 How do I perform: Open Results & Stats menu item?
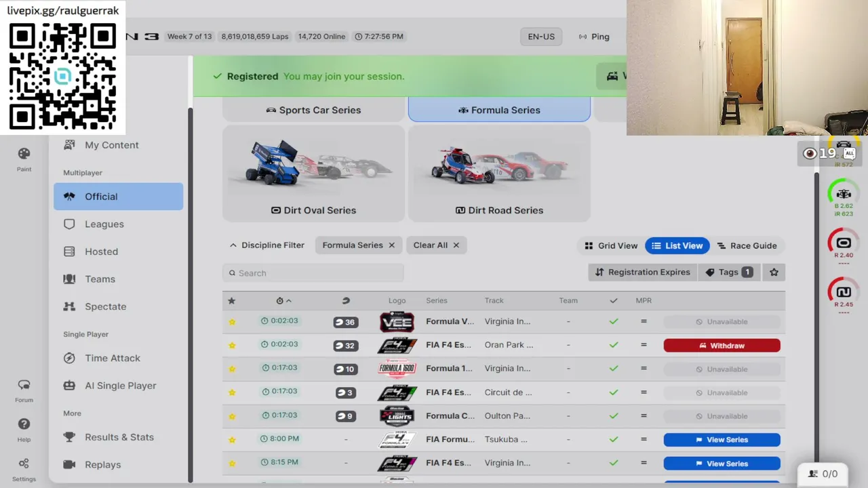[119, 437]
